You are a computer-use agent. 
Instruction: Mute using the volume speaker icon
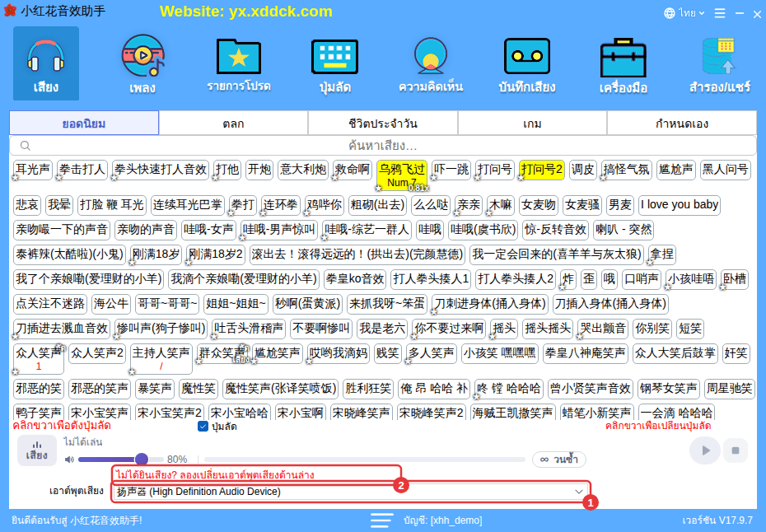point(69,460)
